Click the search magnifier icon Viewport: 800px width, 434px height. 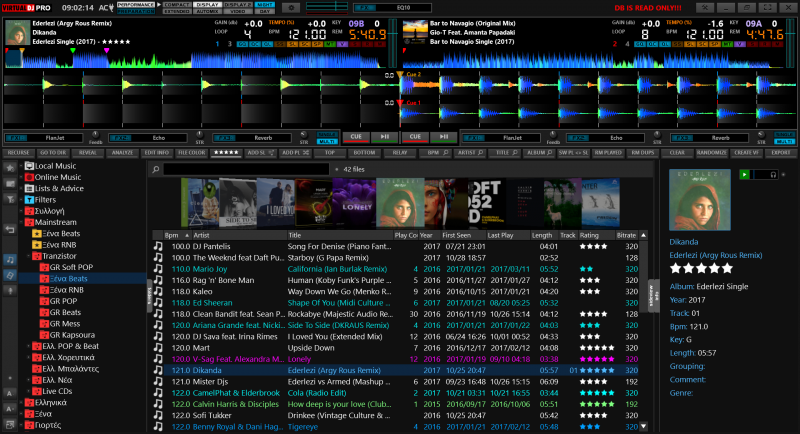[156, 169]
